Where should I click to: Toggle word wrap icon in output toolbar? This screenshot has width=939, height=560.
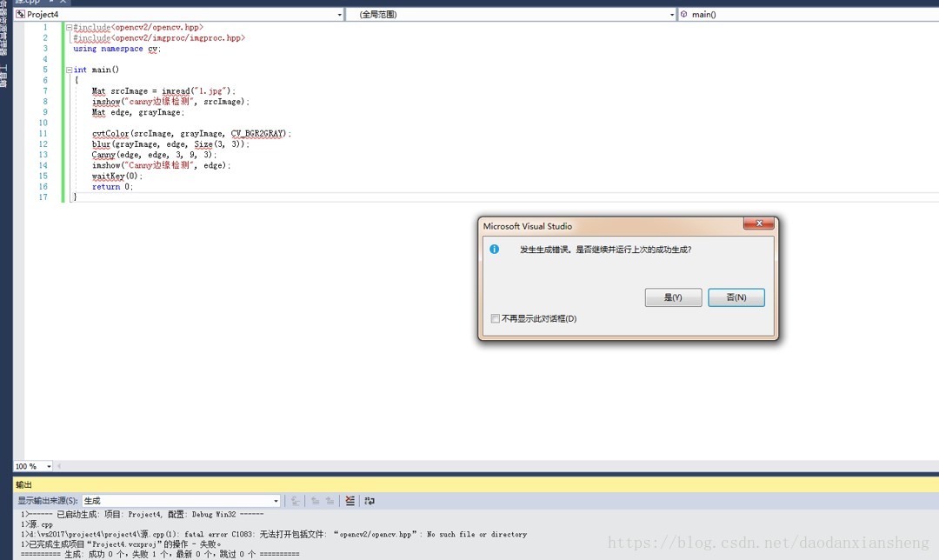pos(370,501)
